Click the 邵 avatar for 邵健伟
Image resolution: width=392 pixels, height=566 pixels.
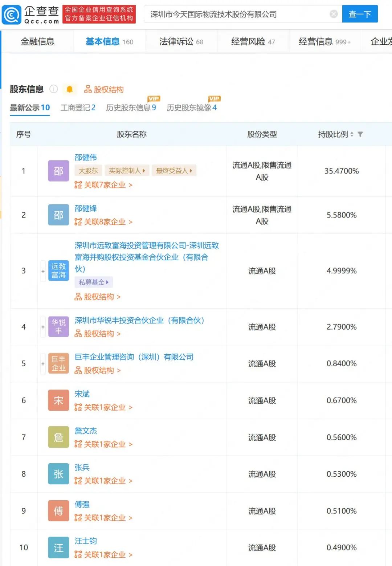[58, 171]
